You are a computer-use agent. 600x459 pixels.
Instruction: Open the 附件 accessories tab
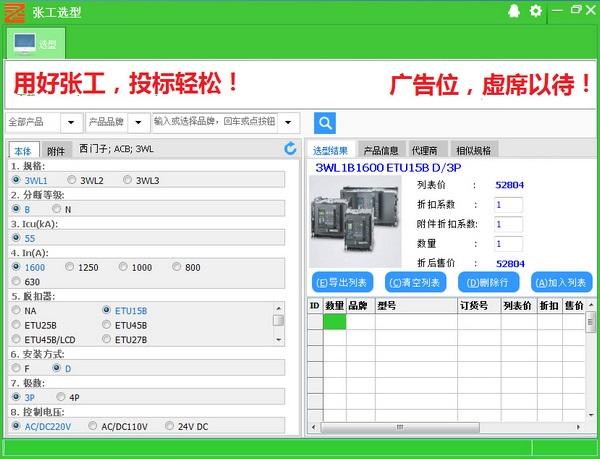click(56, 151)
